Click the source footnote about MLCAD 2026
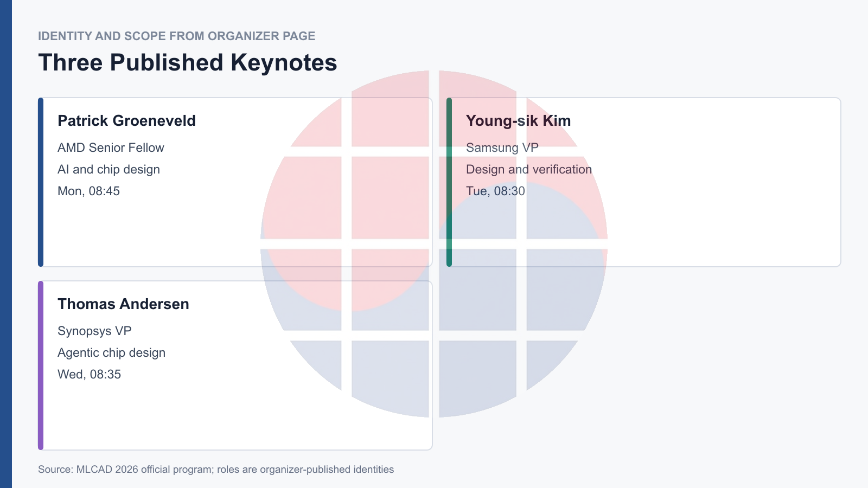868x488 pixels. click(216, 469)
